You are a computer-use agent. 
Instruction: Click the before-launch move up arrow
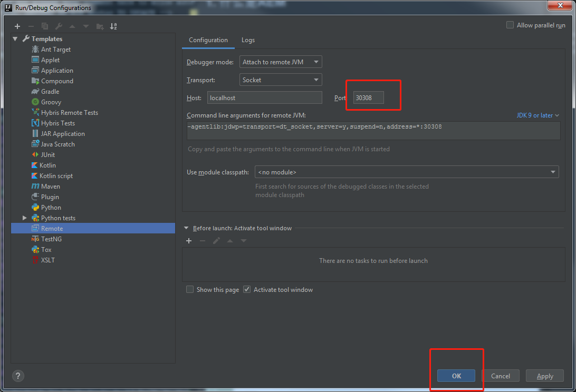230,241
